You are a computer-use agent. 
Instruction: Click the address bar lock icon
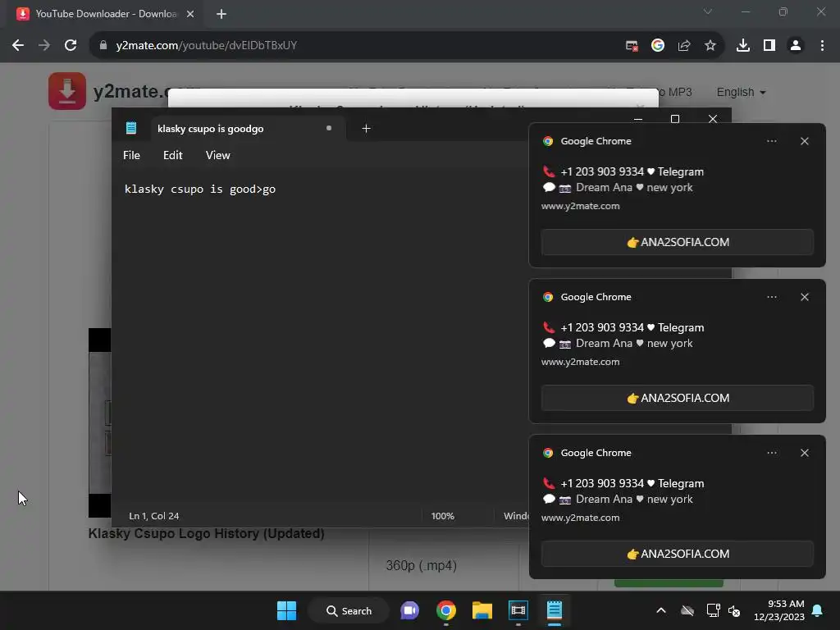[103, 46]
